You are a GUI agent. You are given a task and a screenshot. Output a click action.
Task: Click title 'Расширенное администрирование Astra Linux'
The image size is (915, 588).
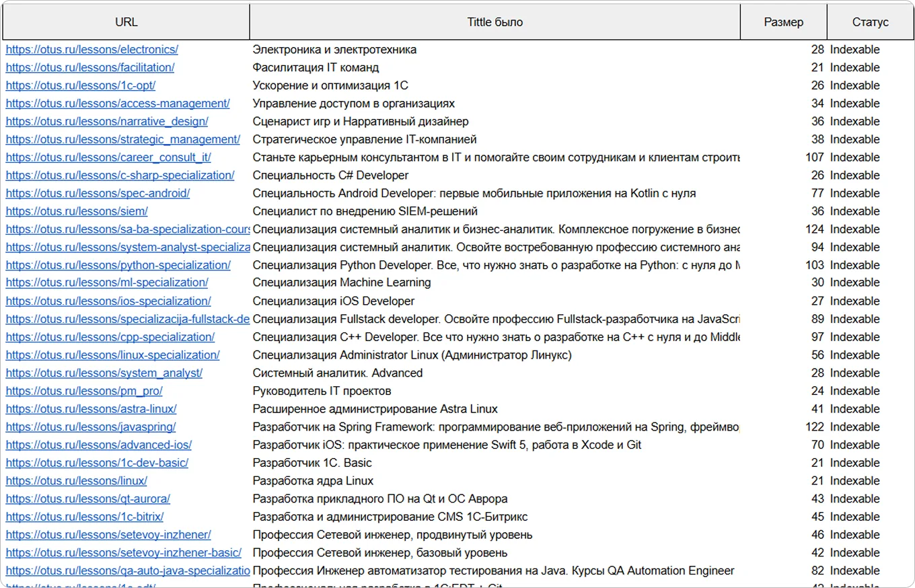coord(375,409)
